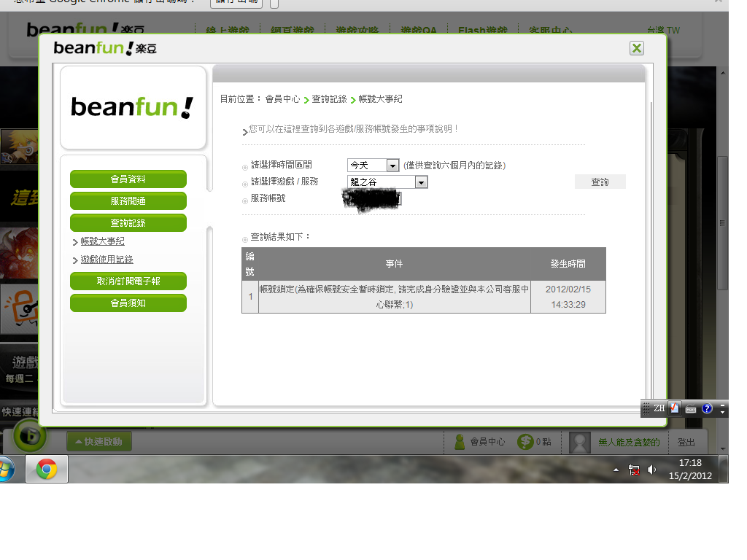Click the 事件 column header
Screen dimensions: 747x560
pos(394,264)
